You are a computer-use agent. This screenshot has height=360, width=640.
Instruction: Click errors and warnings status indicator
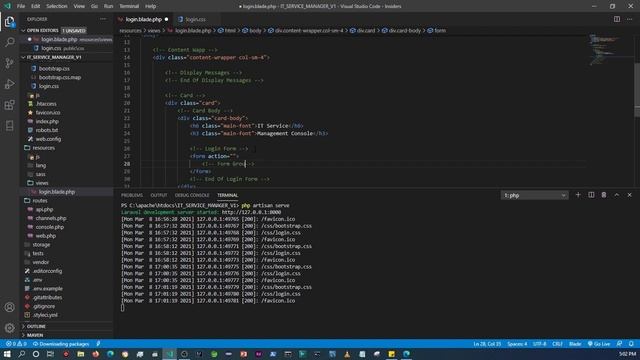coord(16,344)
